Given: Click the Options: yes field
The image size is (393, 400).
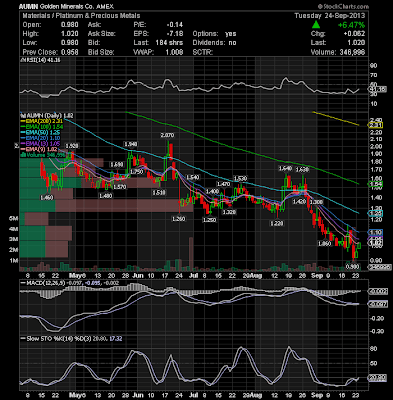Looking at the screenshot, I should (x=214, y=34).
